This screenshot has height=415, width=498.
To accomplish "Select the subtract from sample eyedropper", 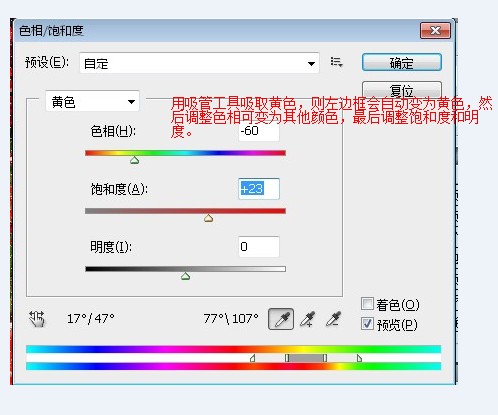I will point(333,319).
